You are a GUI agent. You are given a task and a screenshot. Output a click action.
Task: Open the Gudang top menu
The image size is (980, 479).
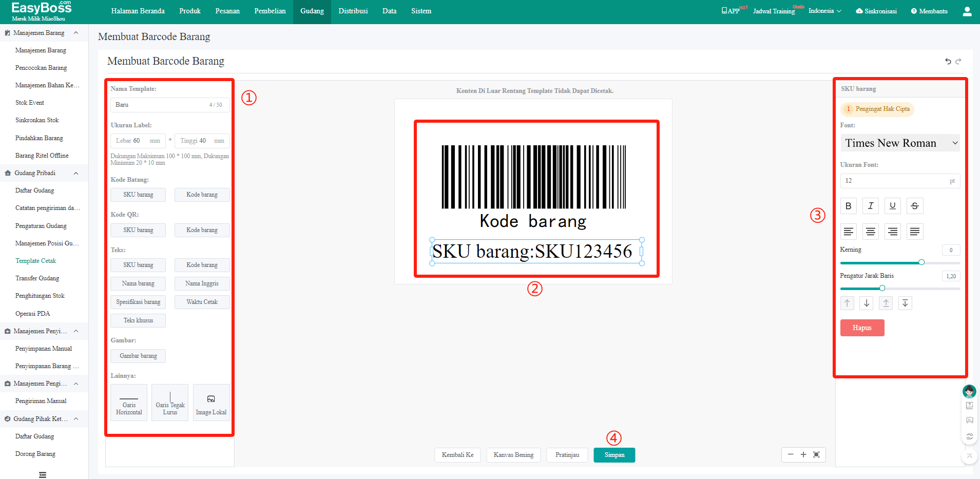[312, 11]
